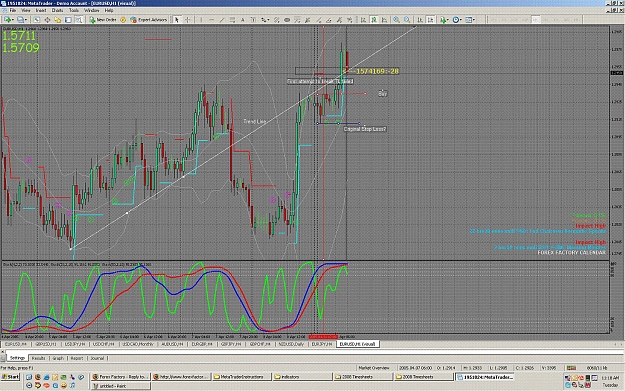Screen dimensions: 625x391
Task: Toggle the Data Window icon
Action: (47, 20)
